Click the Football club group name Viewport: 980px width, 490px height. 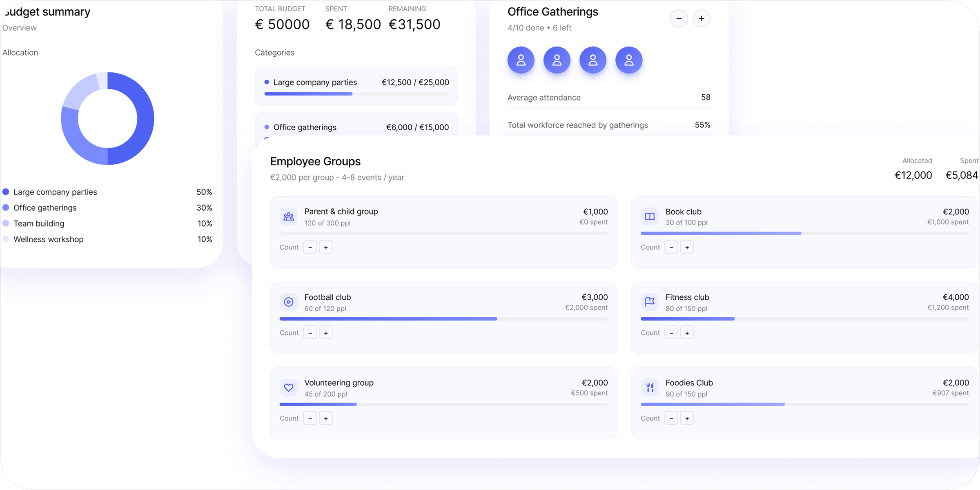327,297
